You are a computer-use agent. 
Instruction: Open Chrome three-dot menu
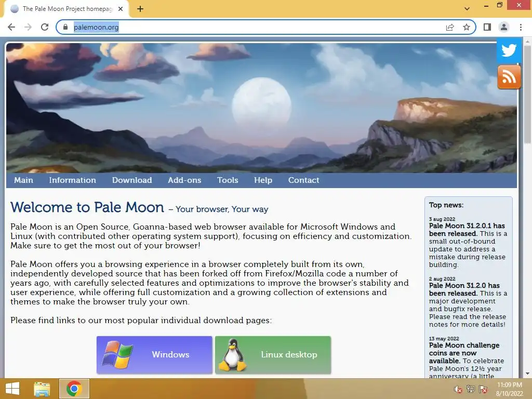(x=521, y=27)
